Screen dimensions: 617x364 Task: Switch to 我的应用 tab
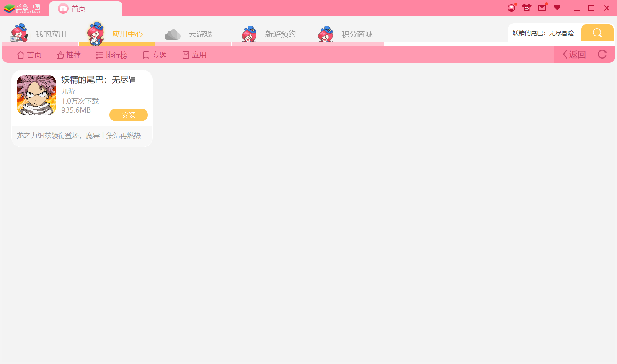[x=40, y=34]
